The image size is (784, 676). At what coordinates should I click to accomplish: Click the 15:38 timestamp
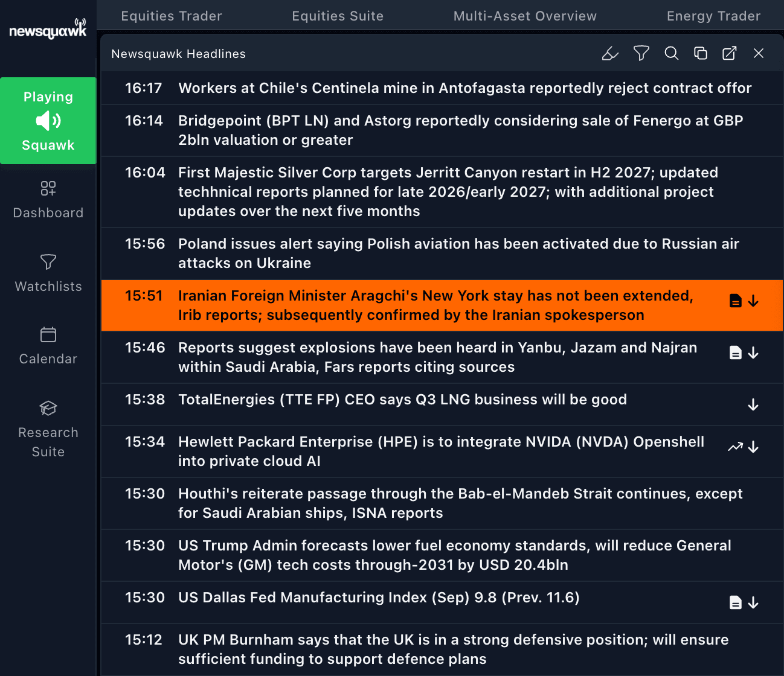(145, 400)
